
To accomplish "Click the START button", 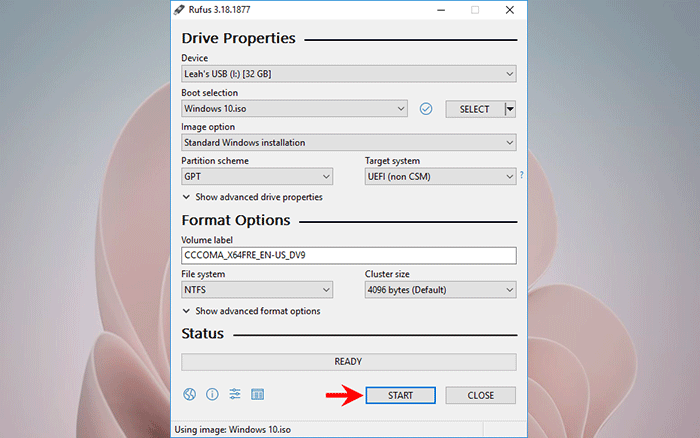I will point(400,395).
